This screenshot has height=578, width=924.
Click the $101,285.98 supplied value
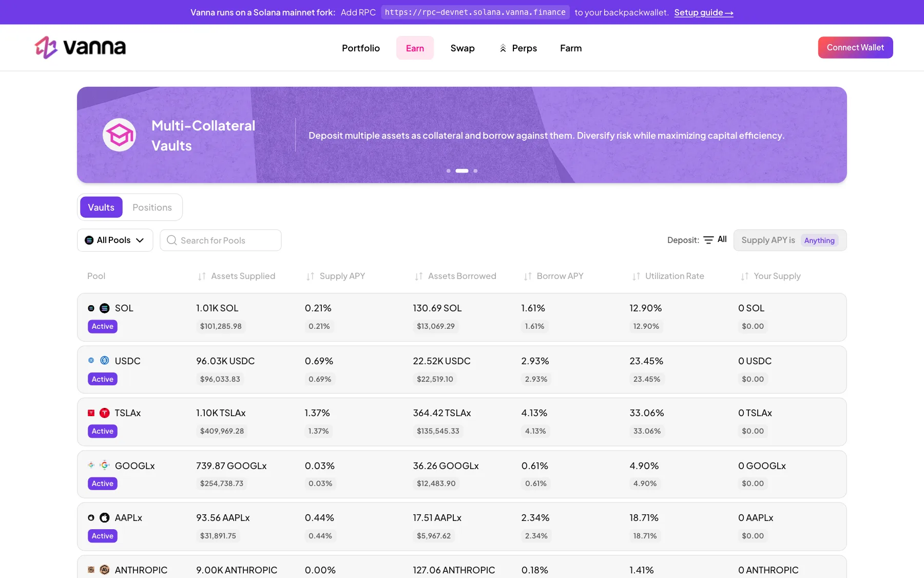point(221,326)
